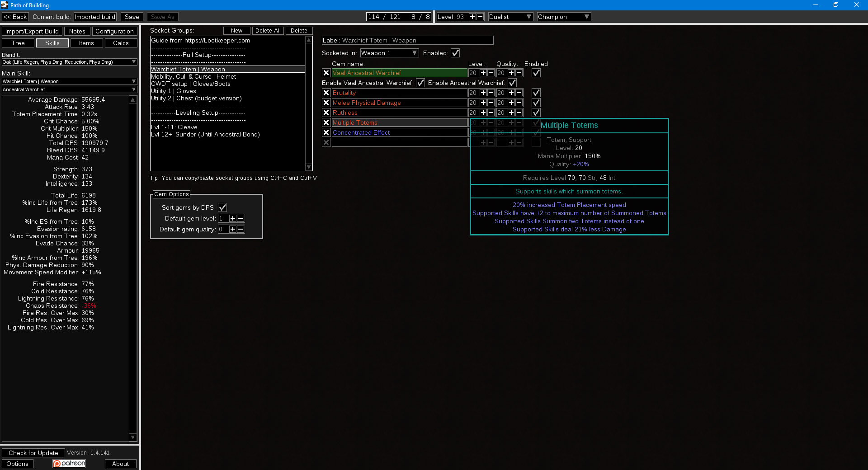Image resolution: width=868 pixels, height=470 pixels.
Task: Toggle Enable Vaal Ancestral Warchief checkbox
Action: click(420, 83)
